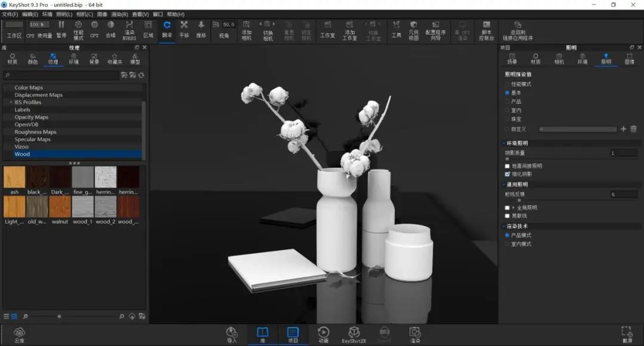Click the Cloud Library icon in bottom bar
The width and height of the screenshot is (644, 346).
[x=19, y=335]
